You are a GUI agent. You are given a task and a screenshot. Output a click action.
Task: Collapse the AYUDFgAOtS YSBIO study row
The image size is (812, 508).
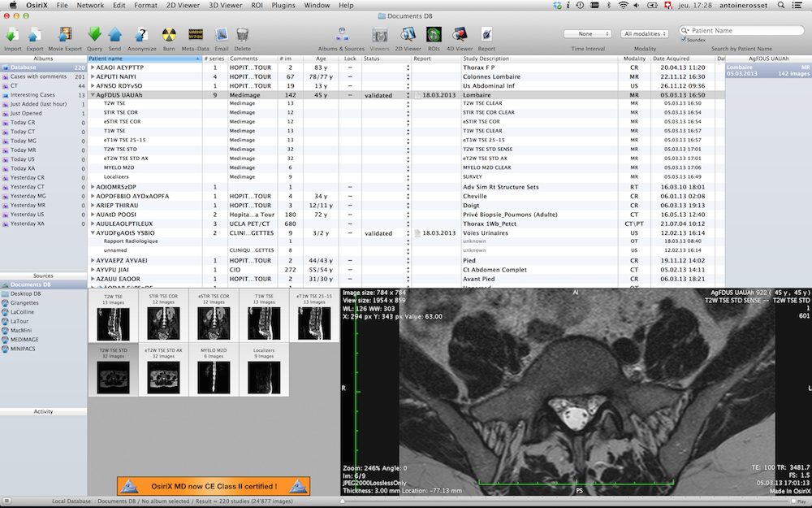pyautogui.click(x=93, y=233)
